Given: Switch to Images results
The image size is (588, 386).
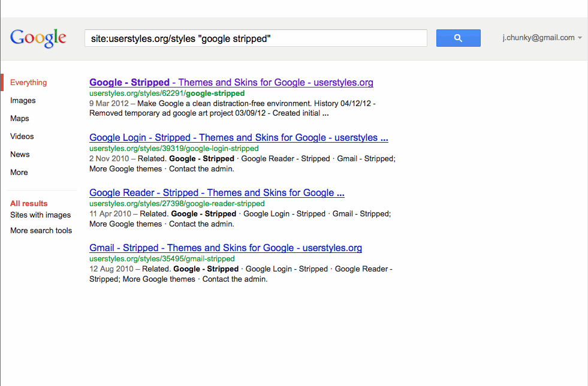Looking at the screenshot, I should [x=23, y=101].
